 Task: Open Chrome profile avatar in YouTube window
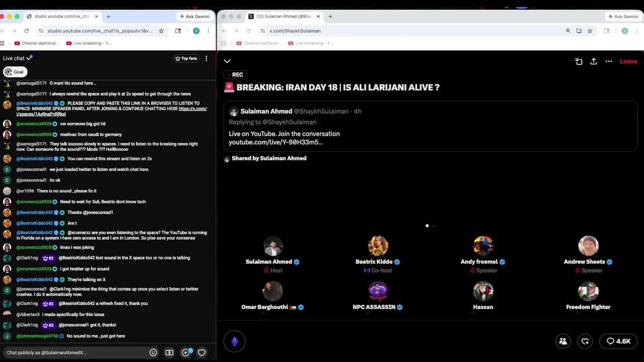196,31
